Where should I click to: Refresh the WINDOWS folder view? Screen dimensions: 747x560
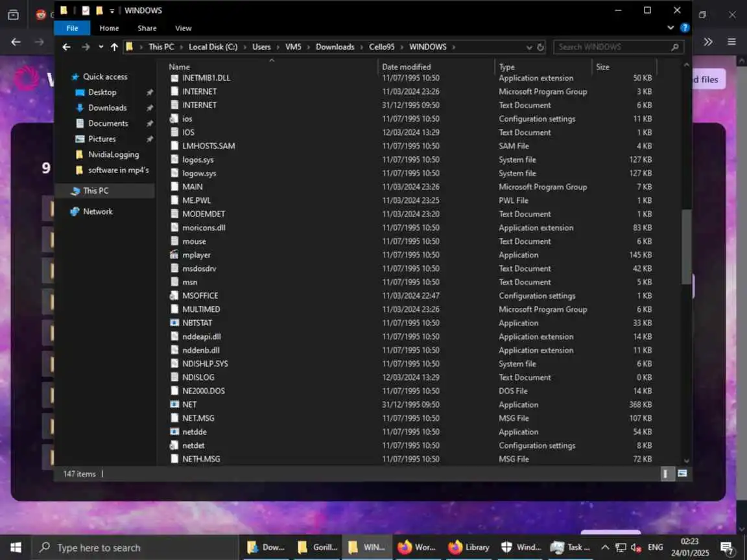pos(540,47)
